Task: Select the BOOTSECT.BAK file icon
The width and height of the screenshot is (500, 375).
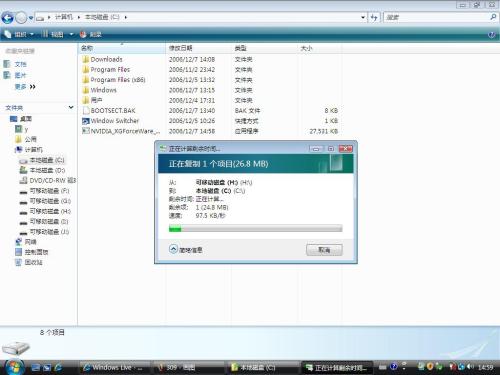Action: click(x=86, y=110)
